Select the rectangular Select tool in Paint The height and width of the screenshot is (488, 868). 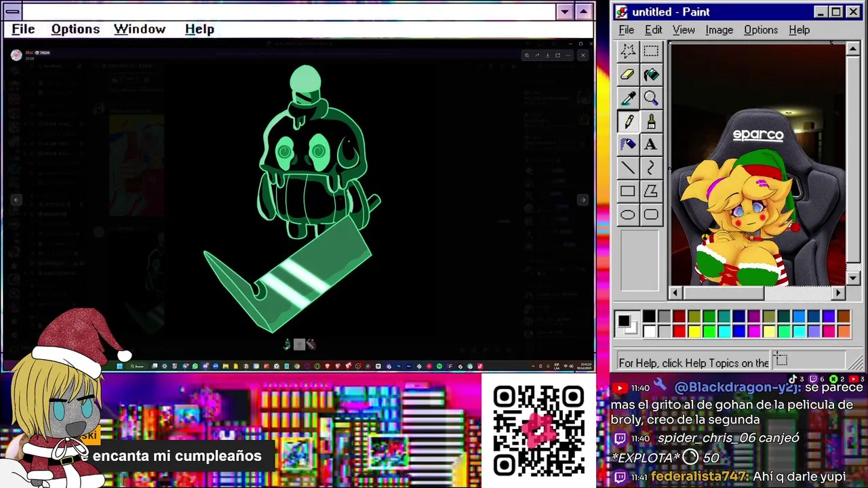click(651, 51)
